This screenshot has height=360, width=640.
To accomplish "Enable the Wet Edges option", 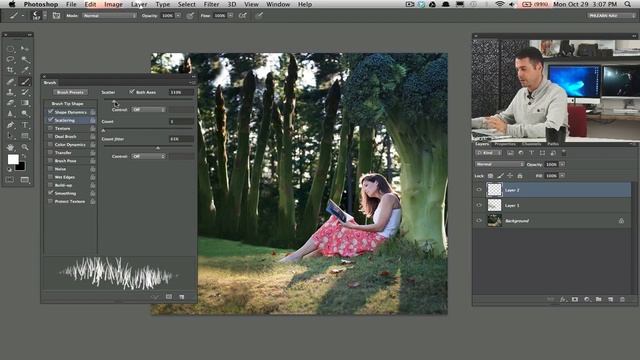I will [51, 177].
